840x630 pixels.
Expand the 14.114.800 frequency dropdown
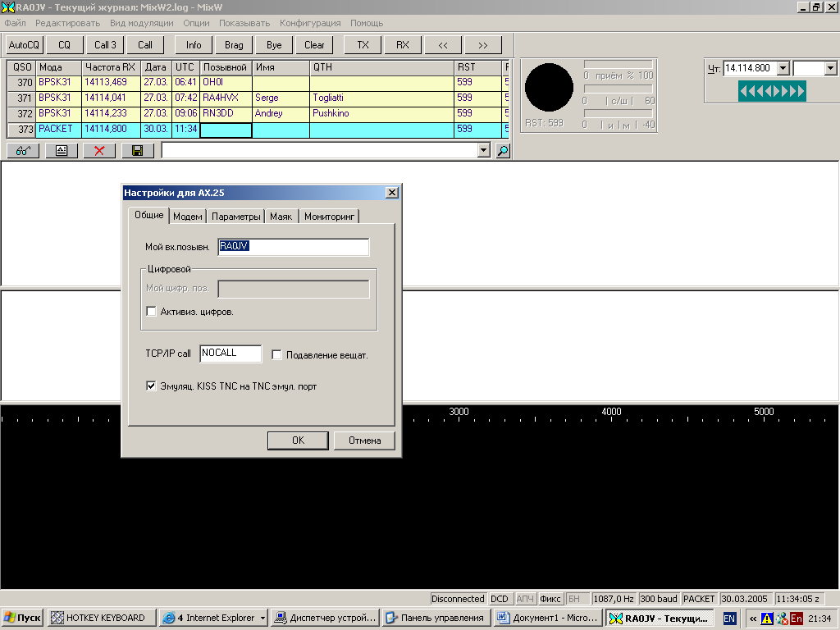pos(783,68)
